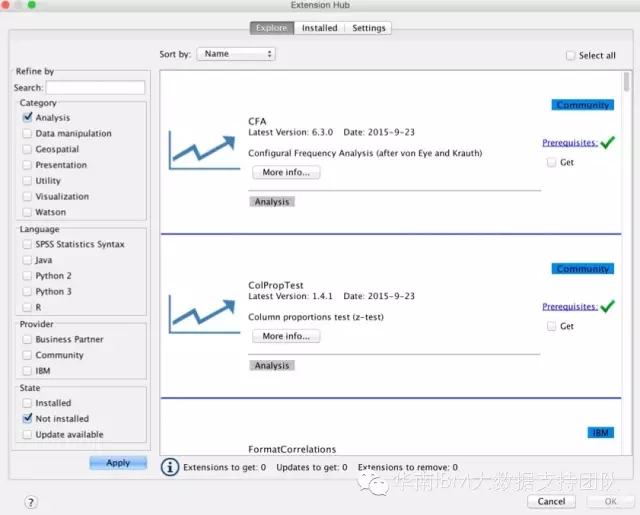
Task: Click the info icon beside Extensions to get
Action: pyautogui.click(x=170, y=467)
